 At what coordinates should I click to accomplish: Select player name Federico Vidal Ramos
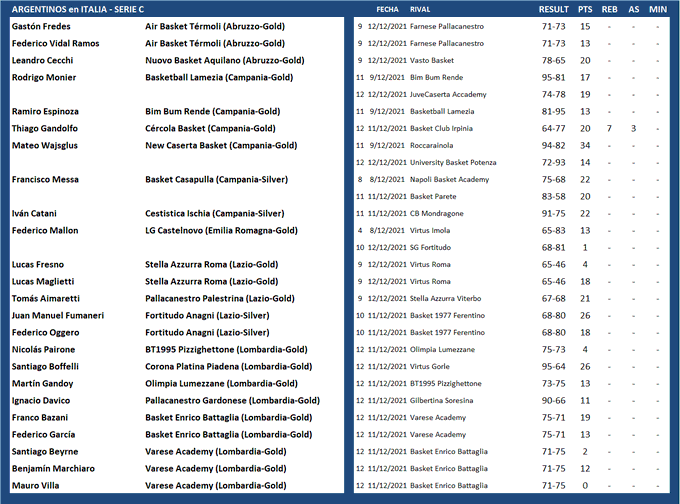[x=56, y=43]
